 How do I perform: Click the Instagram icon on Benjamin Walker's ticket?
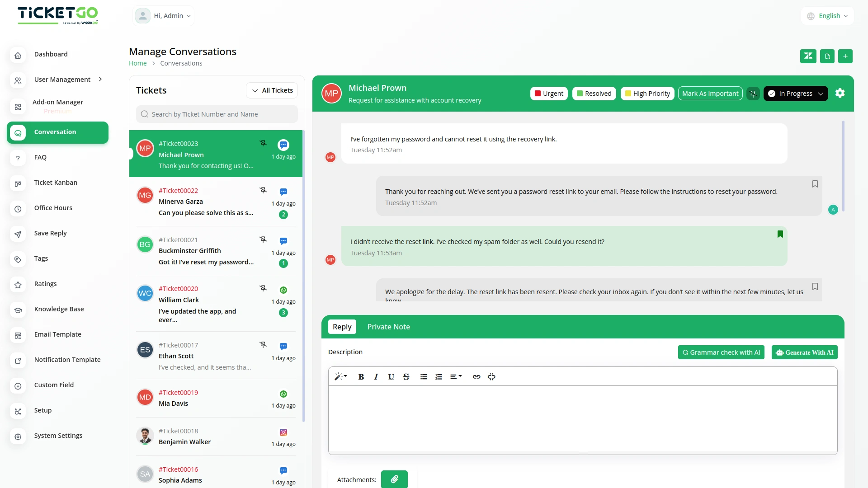click(283, 432)
